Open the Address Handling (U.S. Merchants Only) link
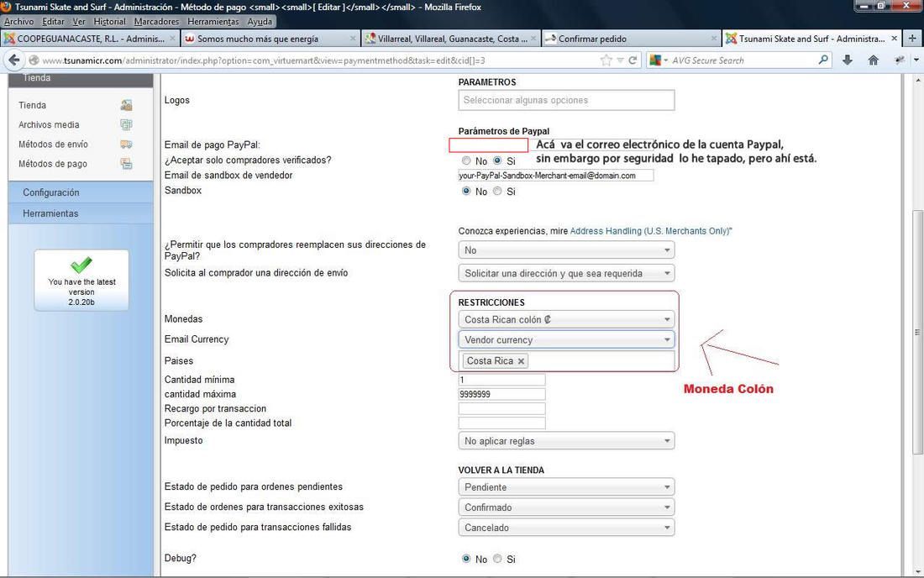 pos(650,231)
